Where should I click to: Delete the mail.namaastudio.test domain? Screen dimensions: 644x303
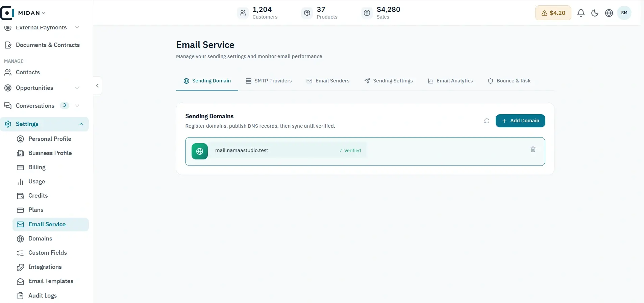coord(533,149)
